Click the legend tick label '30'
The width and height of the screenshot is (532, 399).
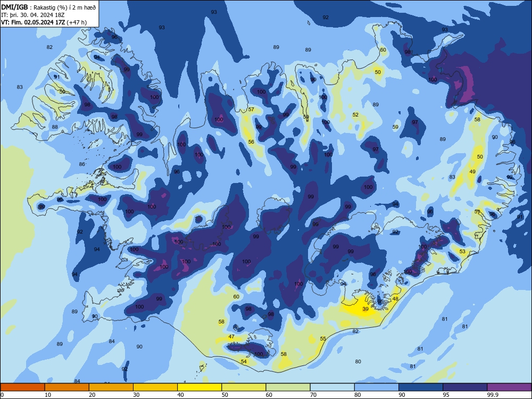click(x=136, y=395)
